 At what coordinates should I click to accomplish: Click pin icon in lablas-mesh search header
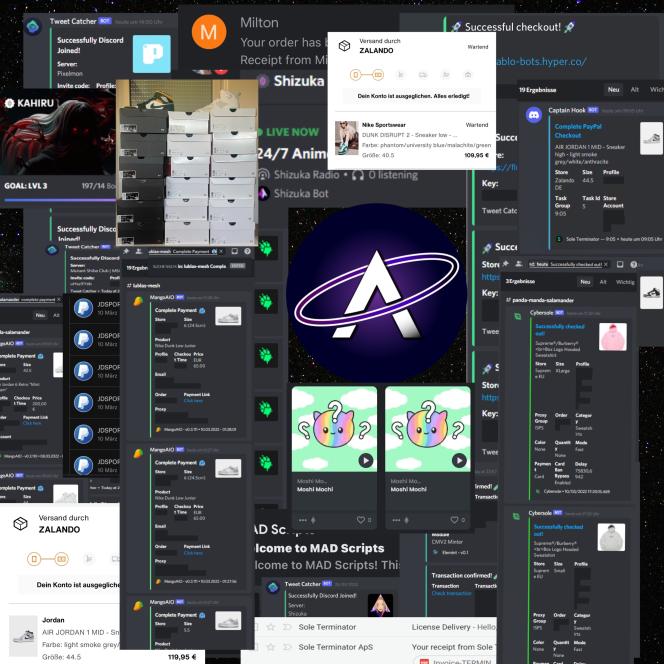(126, 252)
